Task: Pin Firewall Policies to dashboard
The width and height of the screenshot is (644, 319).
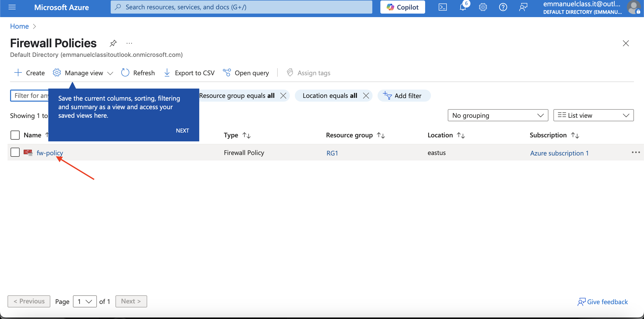Action: (113, 43)
